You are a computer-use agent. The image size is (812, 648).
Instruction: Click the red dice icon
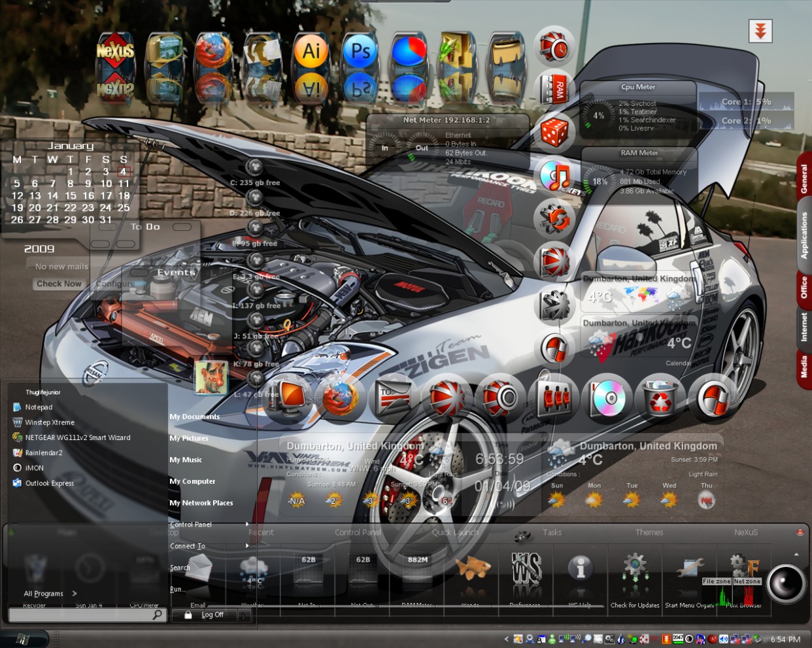554,132
